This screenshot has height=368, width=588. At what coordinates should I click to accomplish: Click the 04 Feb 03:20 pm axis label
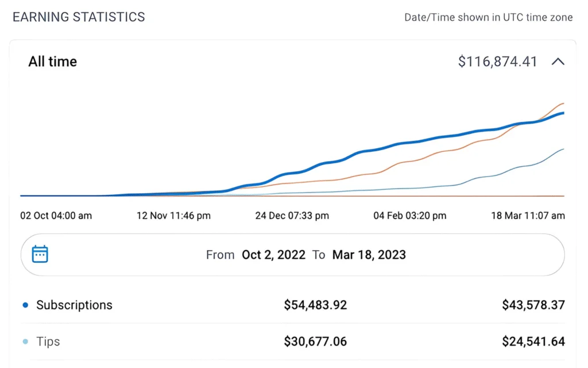[410, 216]
